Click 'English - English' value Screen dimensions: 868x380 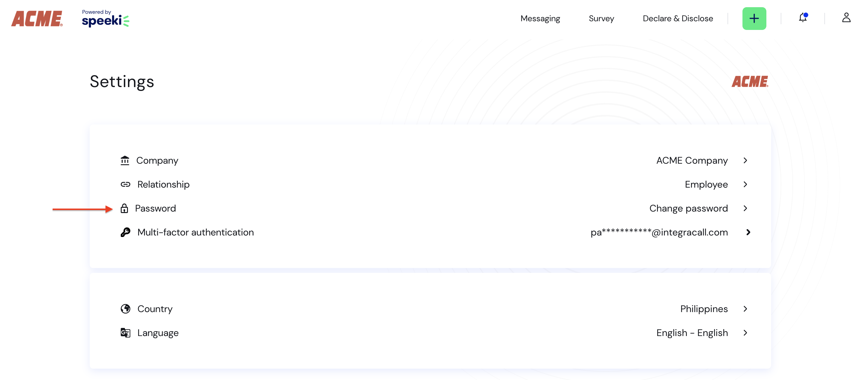(692, 333)
